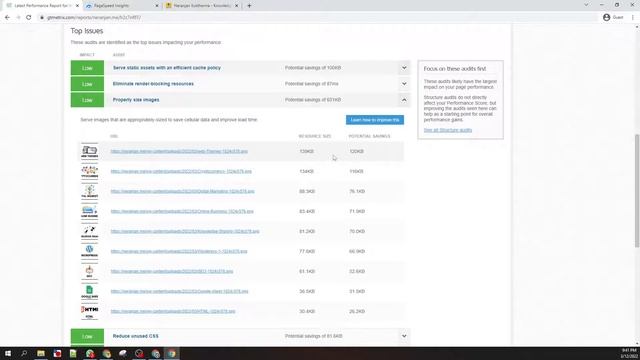Viewport: 640px width, 360px height.
Task: Open the Cryptocurrency image URL link
Action: click(181, 171)
